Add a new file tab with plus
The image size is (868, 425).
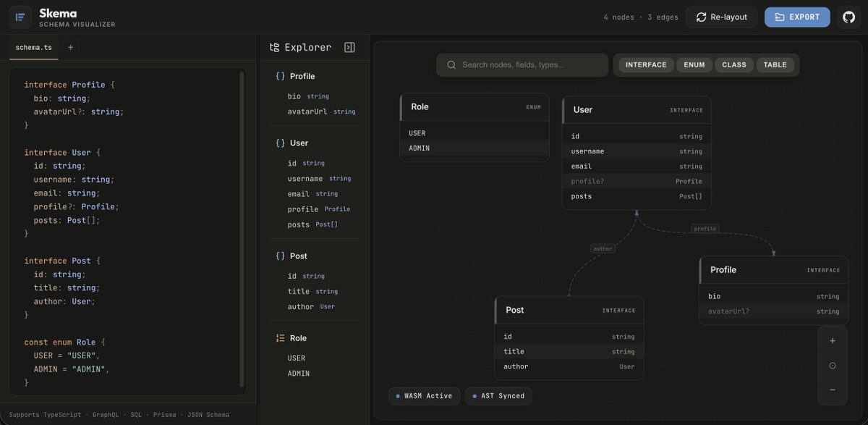[70, 47]
